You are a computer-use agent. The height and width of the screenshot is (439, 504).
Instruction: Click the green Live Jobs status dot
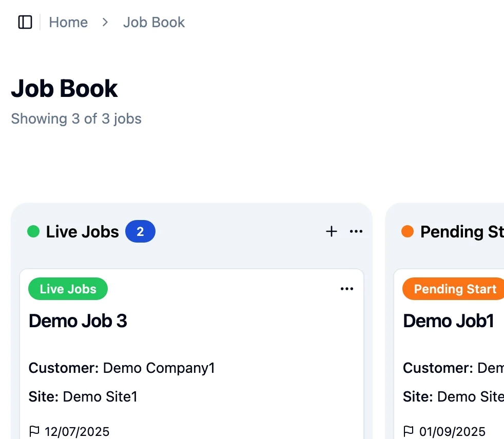[33, 231]
